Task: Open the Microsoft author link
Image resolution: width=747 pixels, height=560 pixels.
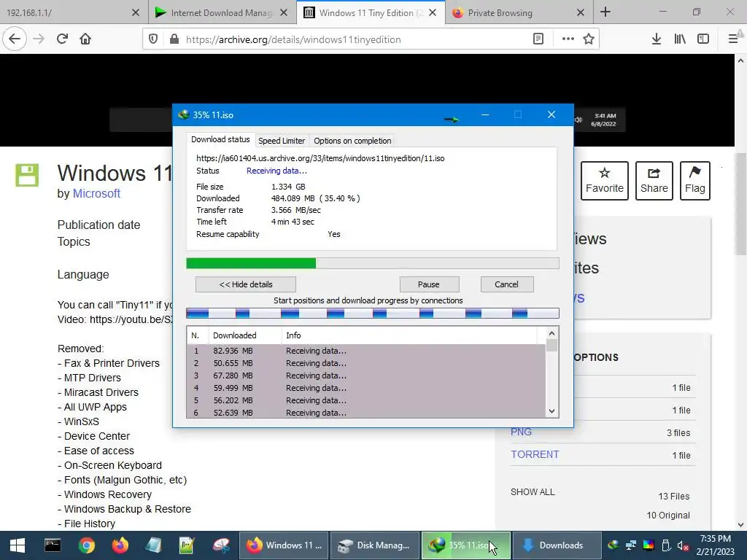Action: coord(96,193)
